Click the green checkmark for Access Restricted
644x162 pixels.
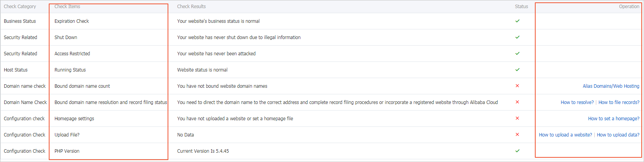(x=517, y=53)
